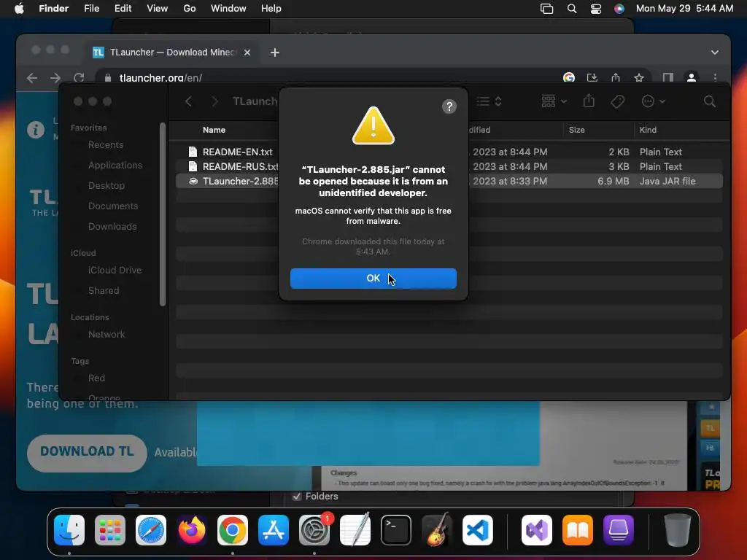Close the TLauncher Chrome tab

point(247,52)
